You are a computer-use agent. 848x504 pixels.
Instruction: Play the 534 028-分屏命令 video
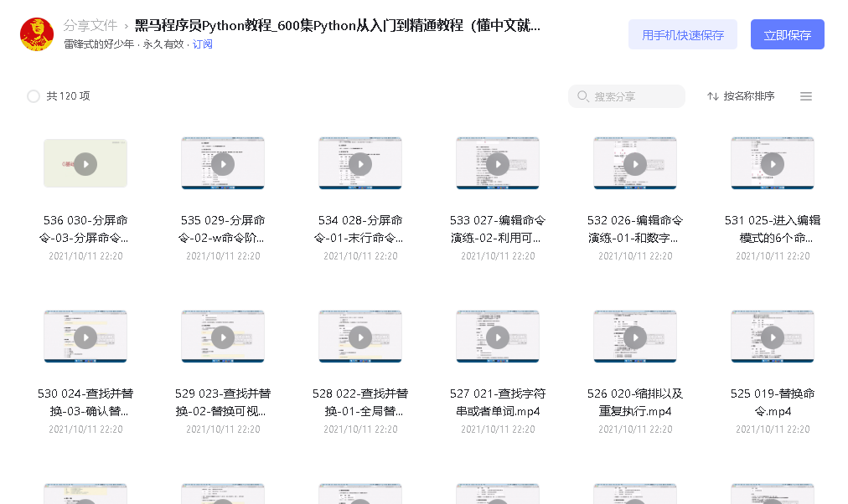coord(359,162)
